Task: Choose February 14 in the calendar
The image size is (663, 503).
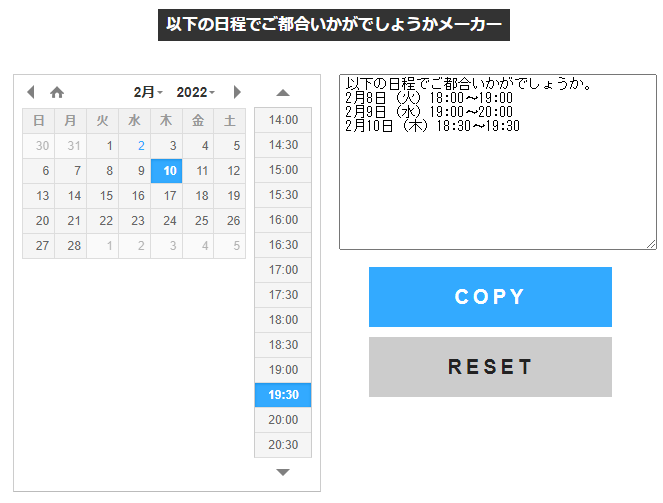Action: point(71,196)
